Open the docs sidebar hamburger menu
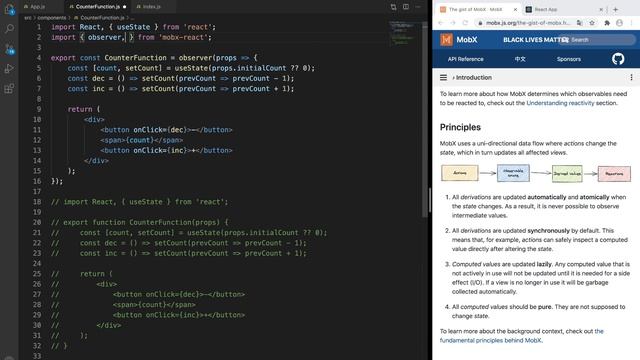The width and height of the screenshot is (640, 360). (x=443, y=78)
